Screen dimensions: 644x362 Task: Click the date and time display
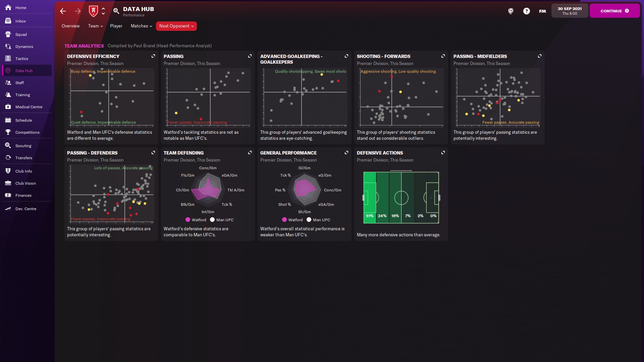[570, 11]
